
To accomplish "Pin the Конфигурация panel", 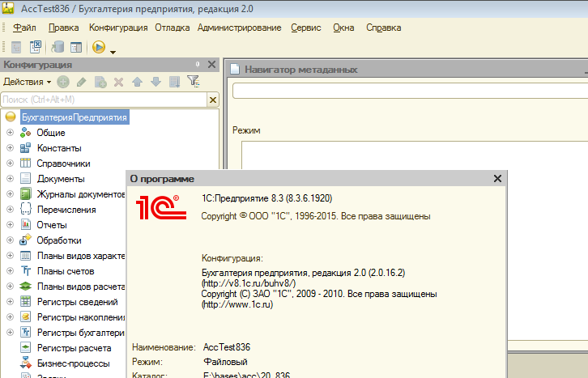I will 198,65.
